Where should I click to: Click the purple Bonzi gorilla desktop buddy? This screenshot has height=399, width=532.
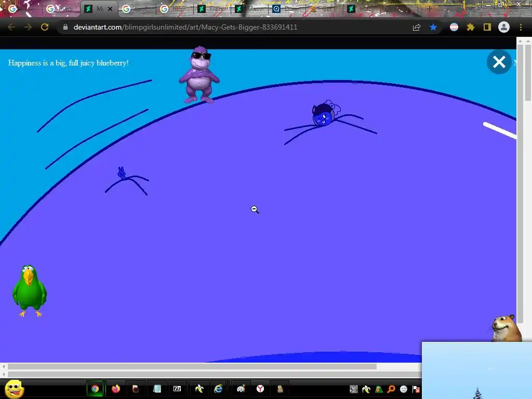point(199,75)
